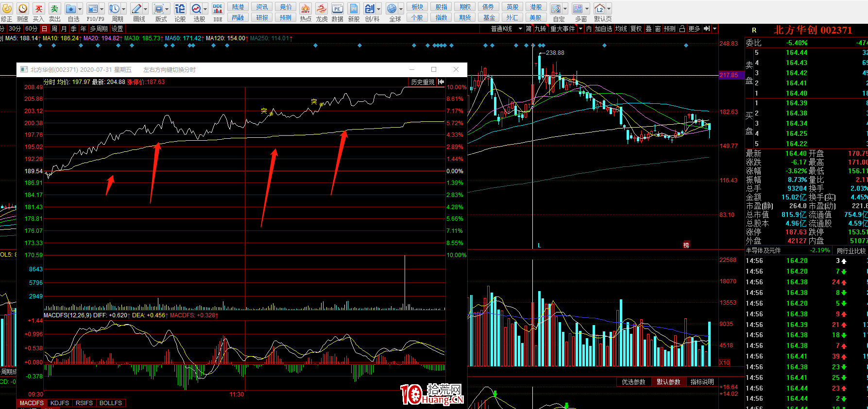Screen dimensions: 868x409
Task: Toggle the 窗 window option
Action: coord(658,29)
